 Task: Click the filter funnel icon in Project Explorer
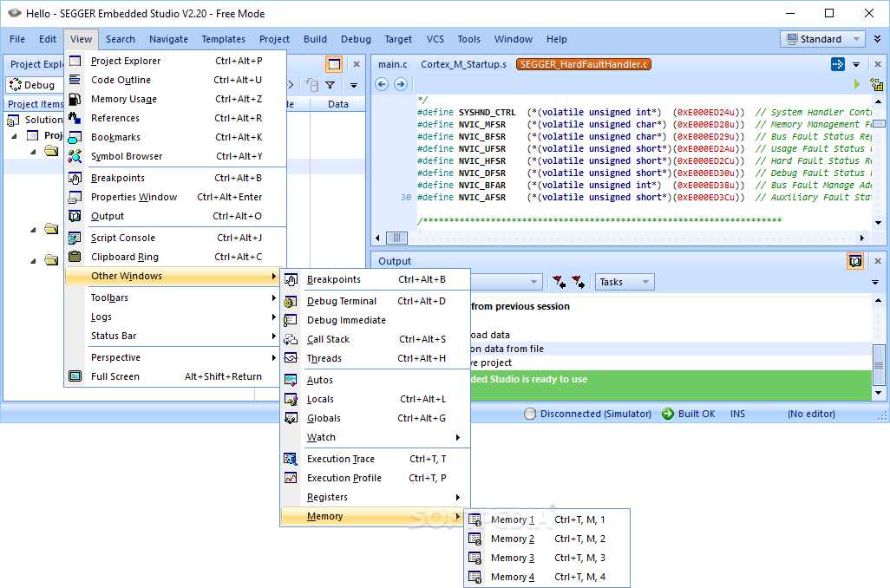click(x=330, y=85)
